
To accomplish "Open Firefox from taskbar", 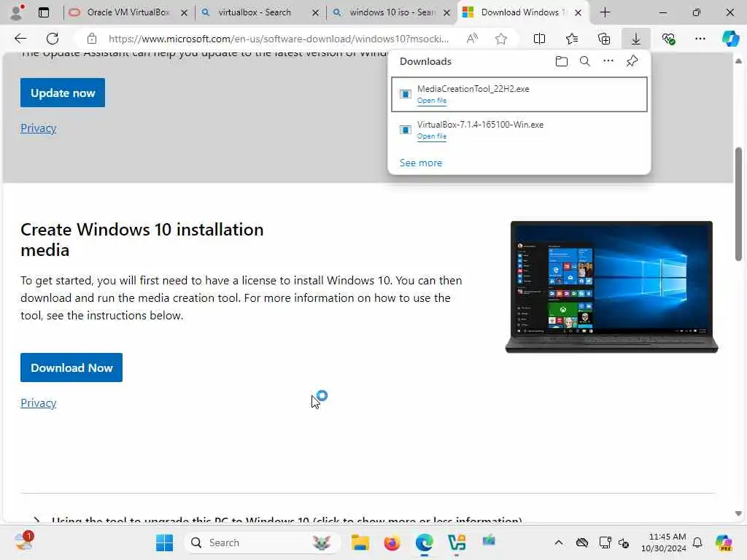I will point(392,542).
